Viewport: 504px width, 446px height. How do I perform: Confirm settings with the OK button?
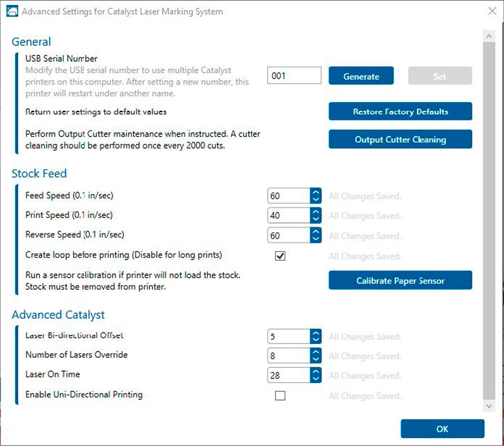coord(442,428)
